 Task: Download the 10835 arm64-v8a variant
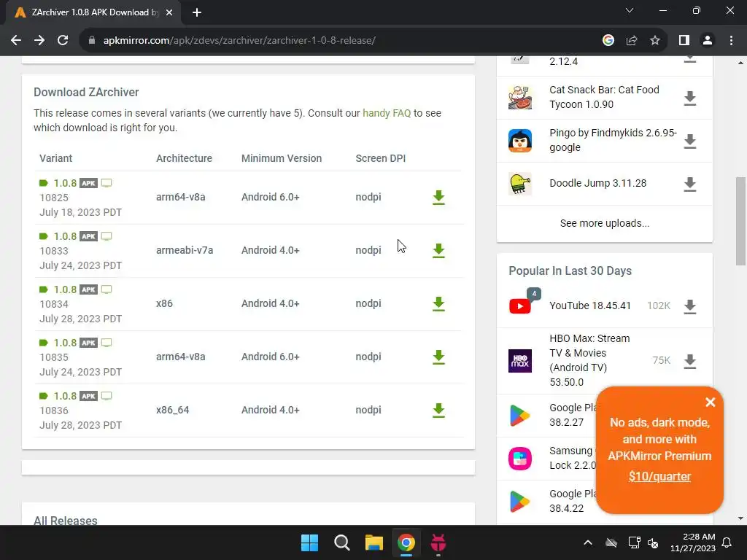click(438, 357)
